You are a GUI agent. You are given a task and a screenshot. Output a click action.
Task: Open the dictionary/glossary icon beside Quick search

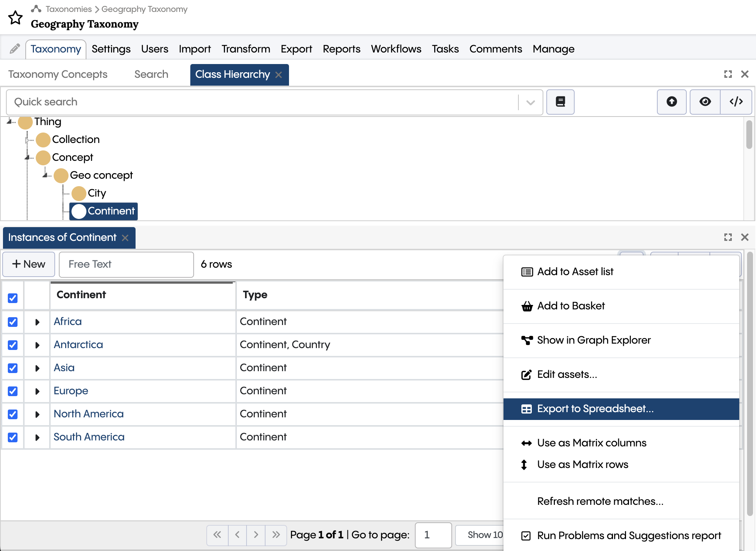pos(560,102)
